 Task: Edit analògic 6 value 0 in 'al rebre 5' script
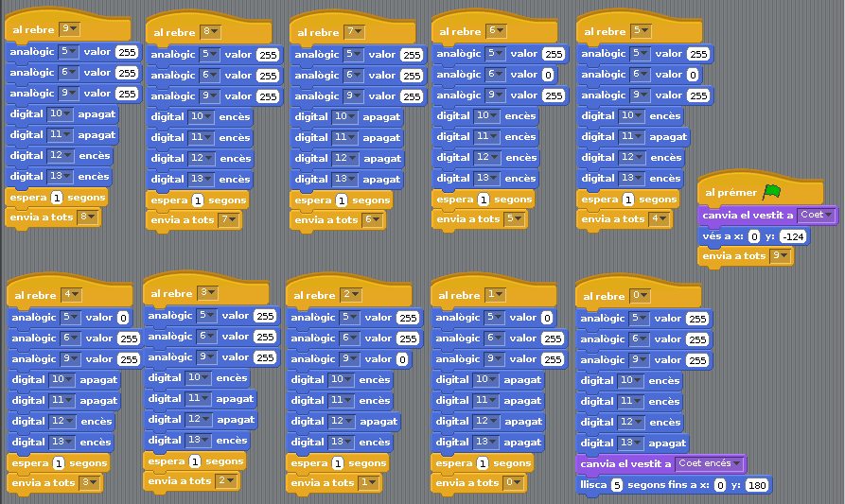pos(693,75)
